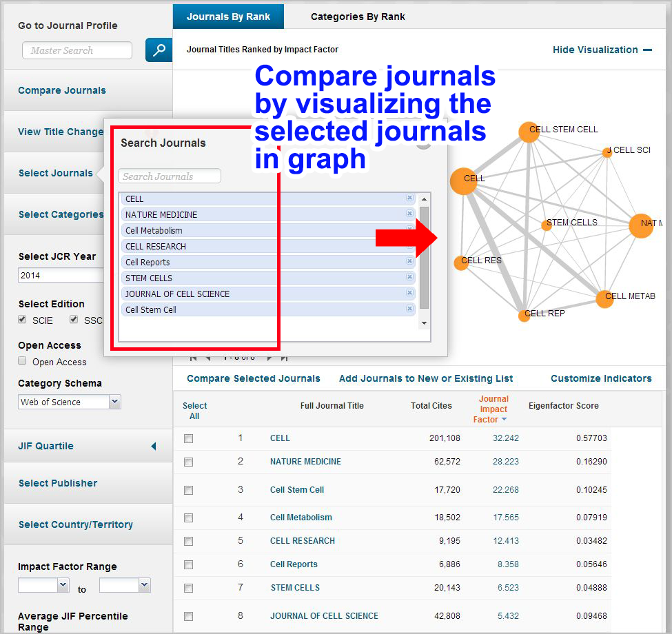Collapse visualization with the minus icon
The image size is (672, 634).
tap(647, 50)
